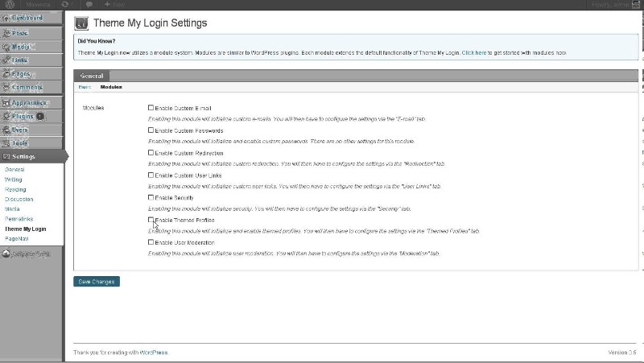Enable Custom E-mail module checkbox

coord(151,108)
